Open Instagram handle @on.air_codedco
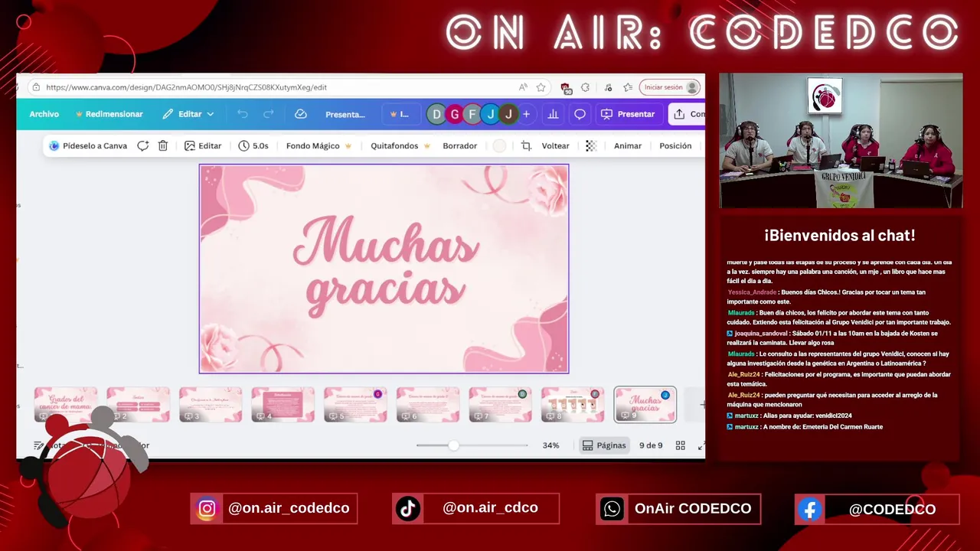The image size is (980, 551). pyautogui.click(x=274, y=508)
